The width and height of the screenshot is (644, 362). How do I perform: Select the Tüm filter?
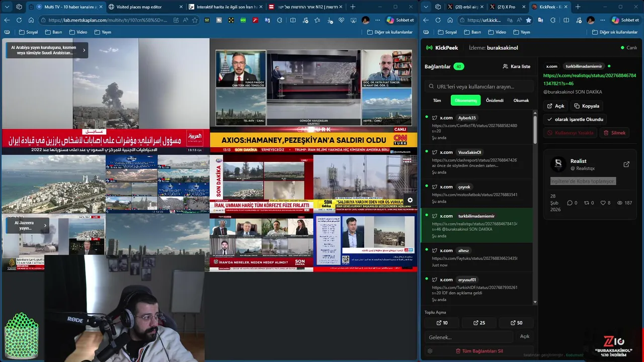pyautogui.click(x=437, y=101)
